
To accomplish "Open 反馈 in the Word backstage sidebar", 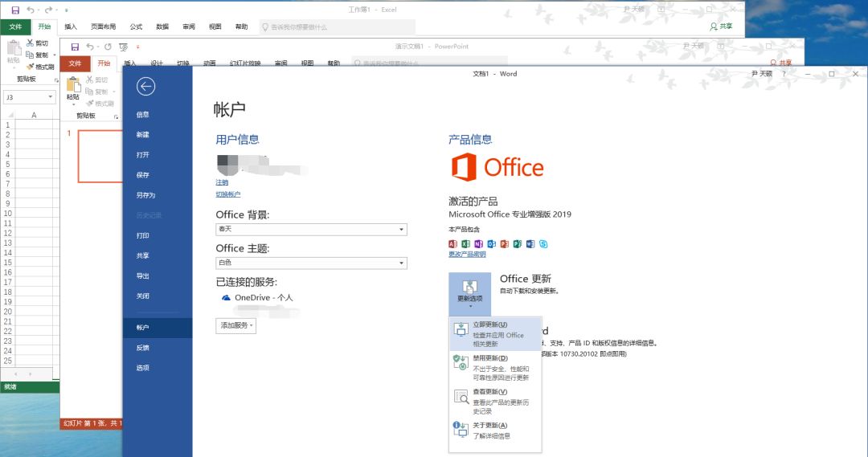I will [x=158, y=348].
